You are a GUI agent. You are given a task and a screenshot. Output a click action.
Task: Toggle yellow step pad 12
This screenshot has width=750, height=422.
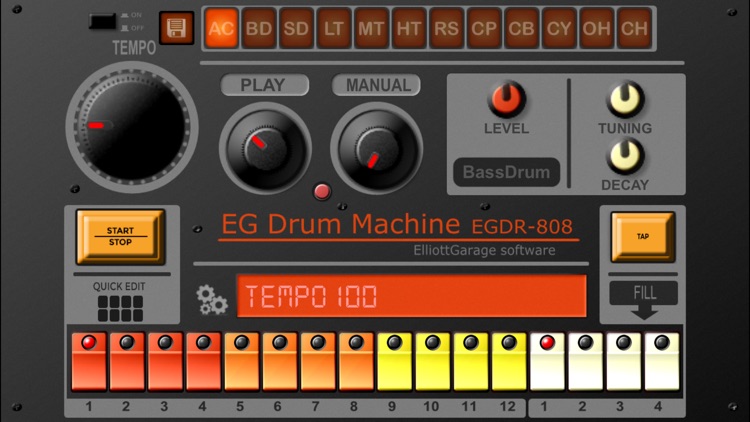pos(509,362)
